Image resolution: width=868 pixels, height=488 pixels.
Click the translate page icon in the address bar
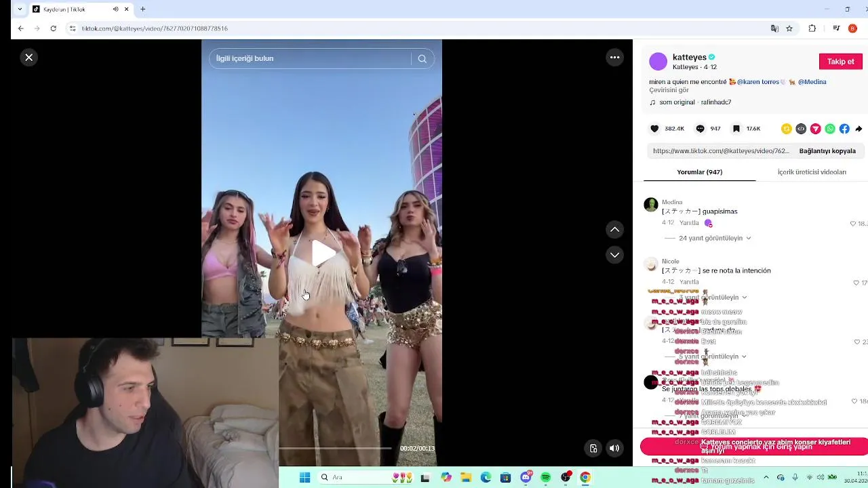tap(774, 28)
